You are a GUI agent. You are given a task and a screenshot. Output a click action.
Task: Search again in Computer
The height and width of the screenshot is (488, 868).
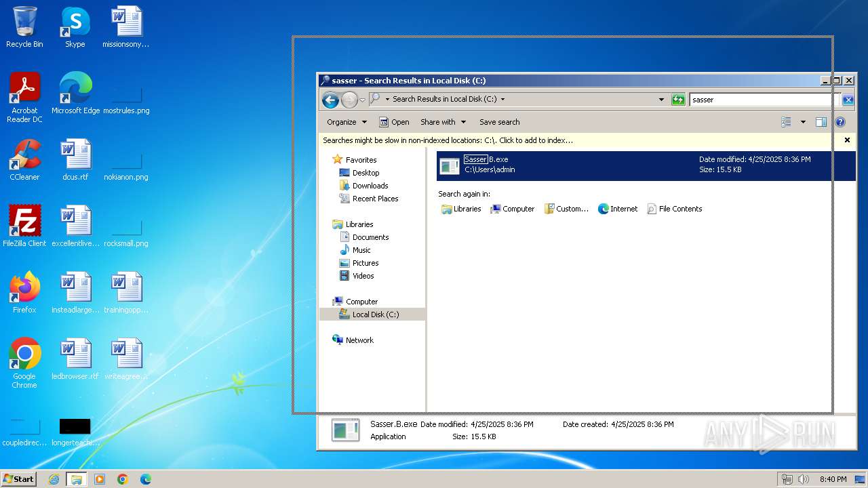pos(512,209)
